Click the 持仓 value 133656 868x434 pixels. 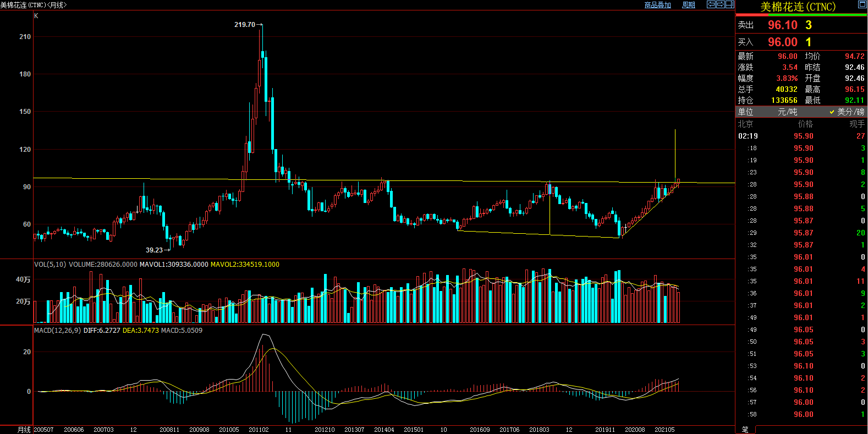pyautogui.click(x=784, y=100)
